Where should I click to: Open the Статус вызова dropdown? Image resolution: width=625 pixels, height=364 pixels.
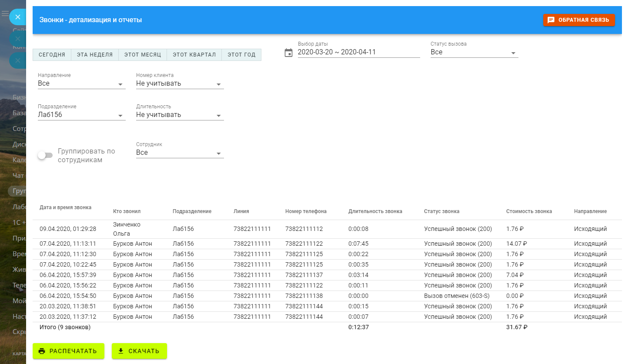474,52
